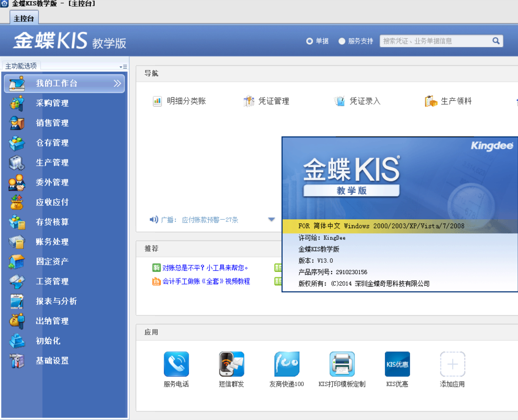
Task: Click the 委外管理 sidebar icon
Action: pyautogui.click(x=17, y=182)
